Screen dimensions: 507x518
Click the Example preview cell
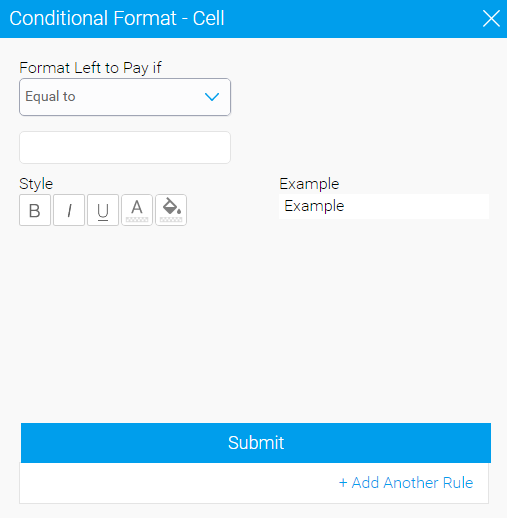click(384, 206)
